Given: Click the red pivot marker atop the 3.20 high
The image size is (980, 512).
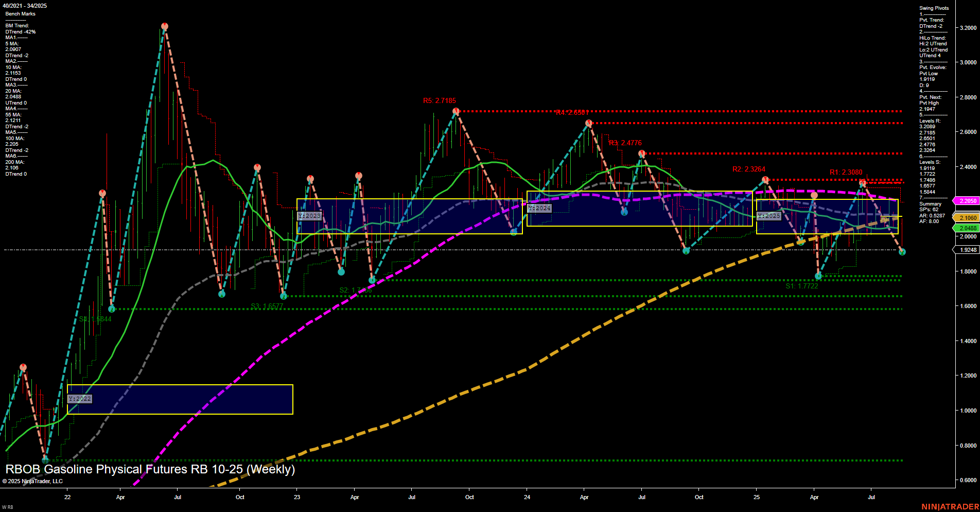Looking at the screenshot, I should (165, 25).
